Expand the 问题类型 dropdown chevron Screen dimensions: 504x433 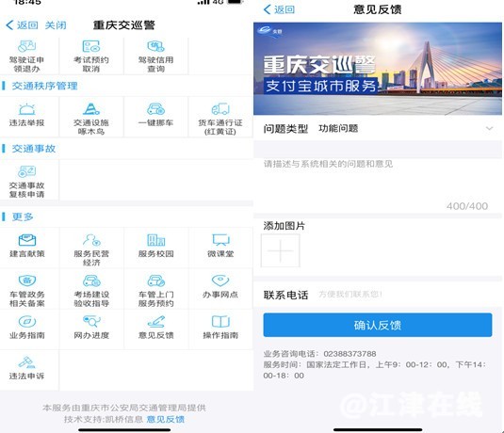489,128
